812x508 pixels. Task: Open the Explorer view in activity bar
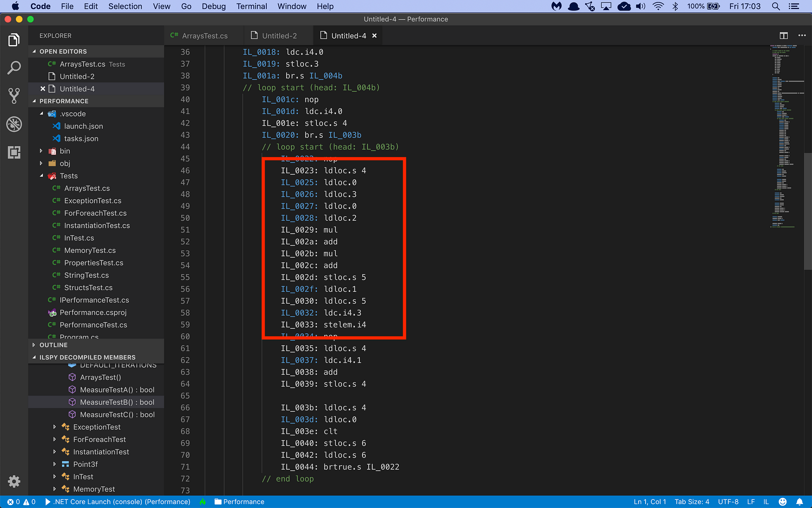pyautogui.click(x=14, y=40)
